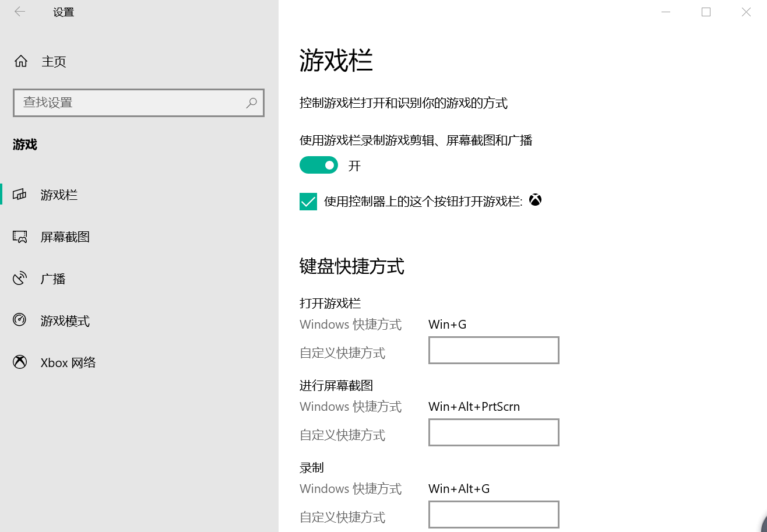Screen dimensions: 767x532
Task: Toggle off the game bar recording switch
Action: (319, 165)
